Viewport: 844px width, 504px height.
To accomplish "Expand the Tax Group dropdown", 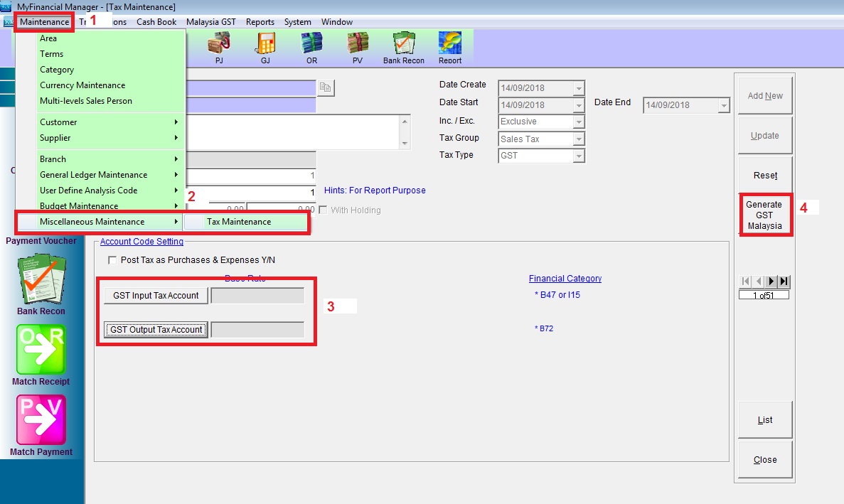I will click(x=579, y=139).
